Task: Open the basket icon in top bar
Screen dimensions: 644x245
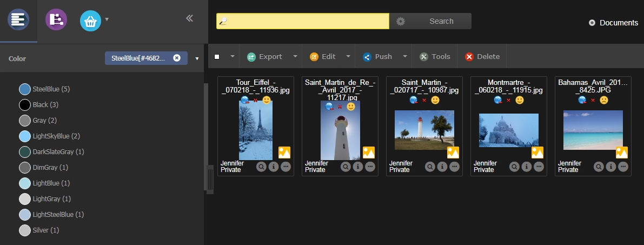Action: coord(90,21)
